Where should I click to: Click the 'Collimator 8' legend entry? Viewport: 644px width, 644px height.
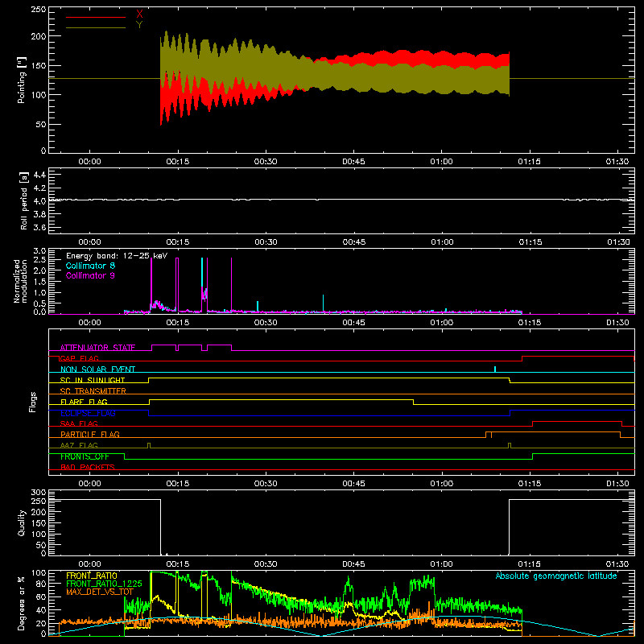(90, 266)
